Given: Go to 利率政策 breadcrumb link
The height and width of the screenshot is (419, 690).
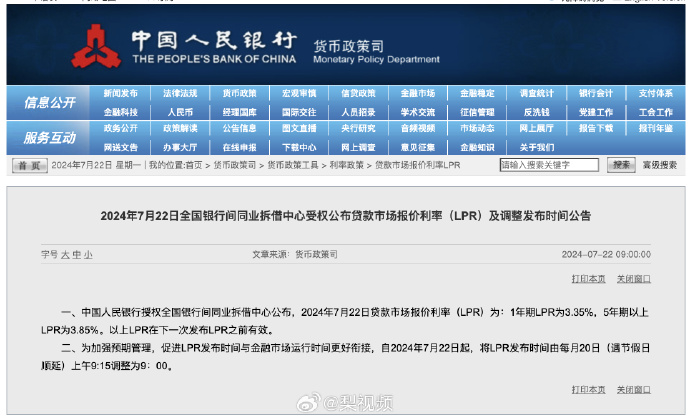Looking at the screenshot, I should click(347, 165).
